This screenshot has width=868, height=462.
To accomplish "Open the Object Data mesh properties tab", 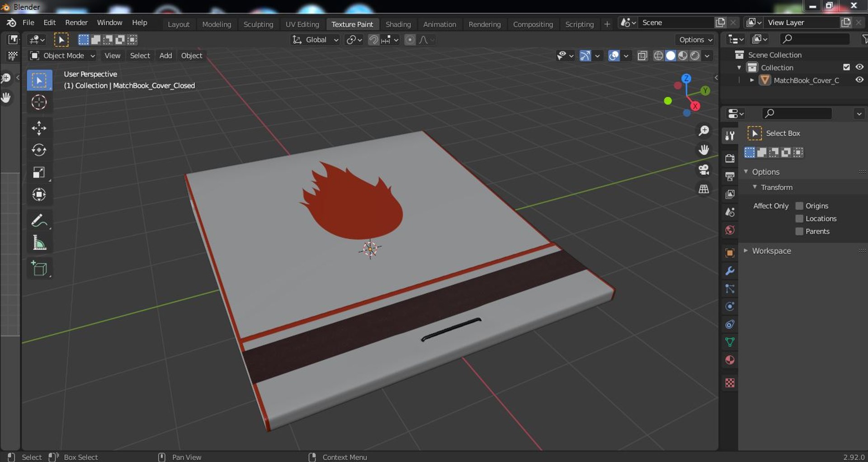I will click(730, 342).
